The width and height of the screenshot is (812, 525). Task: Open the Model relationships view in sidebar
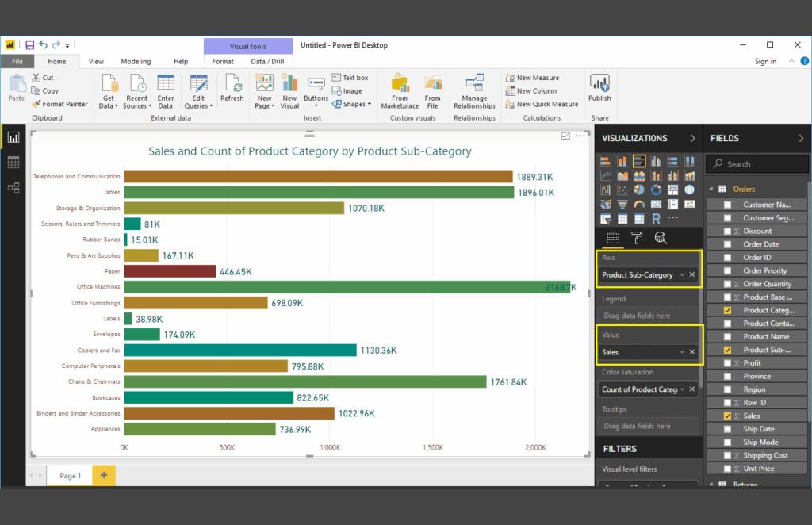click(13, 188)
